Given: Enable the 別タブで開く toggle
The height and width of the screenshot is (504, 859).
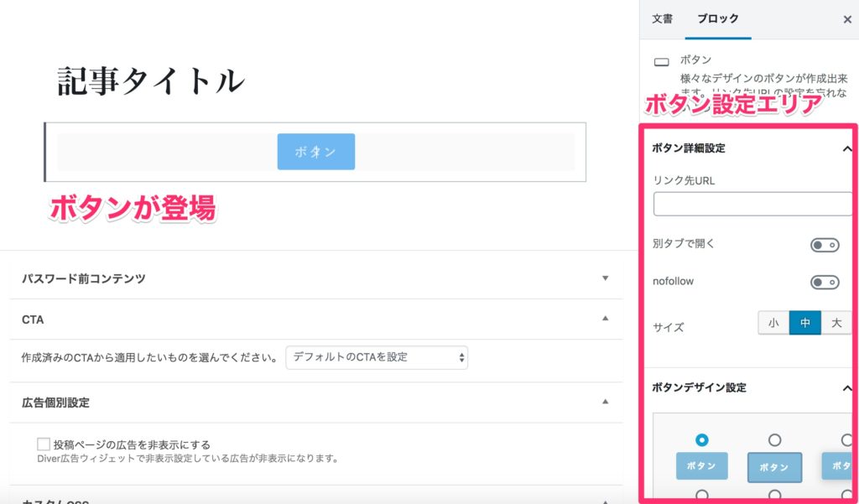Looking at the screenshot, I should pyautogui.click(x=824, y=245).
